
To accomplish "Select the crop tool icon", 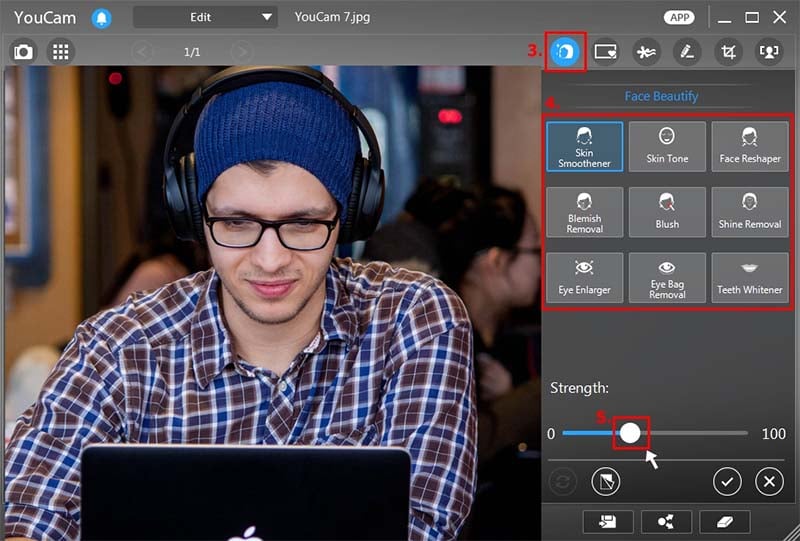I will (728, 51).
